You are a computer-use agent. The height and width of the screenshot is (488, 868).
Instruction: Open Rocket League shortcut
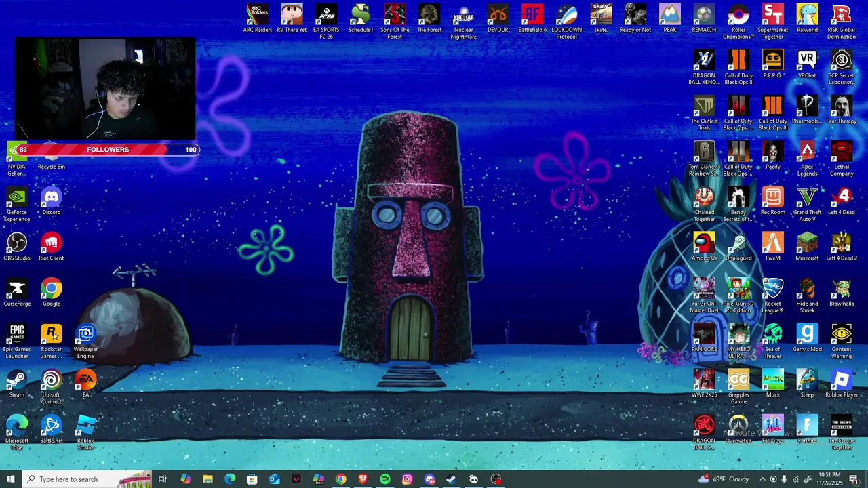point(772,295)
